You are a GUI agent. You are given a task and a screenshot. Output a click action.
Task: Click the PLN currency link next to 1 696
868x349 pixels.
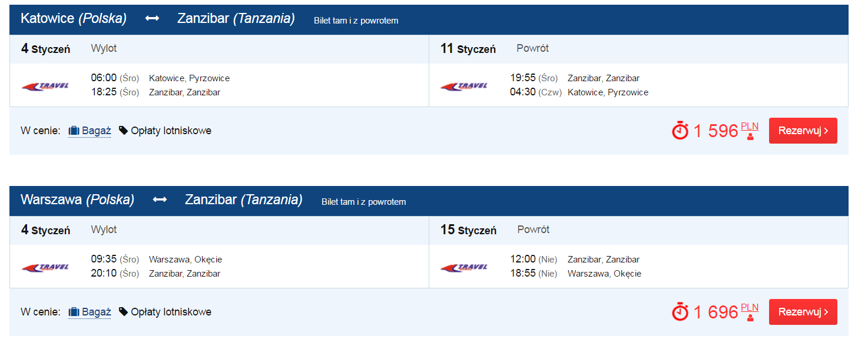[750, 307]
